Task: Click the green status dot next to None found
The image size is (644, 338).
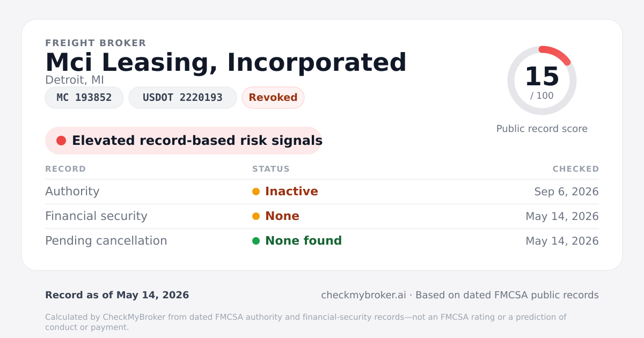Action: pos(256,241)
